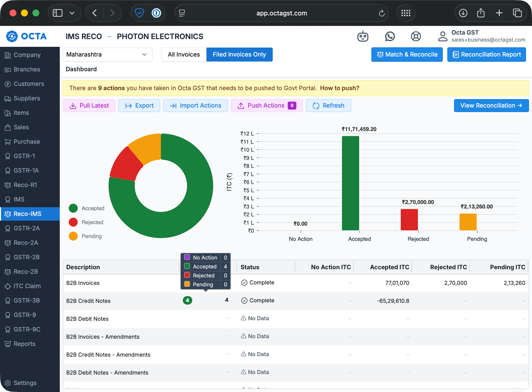The image size is (532, 392).
Task: Switch to All Invoices filter
Action: coord(184,55)
